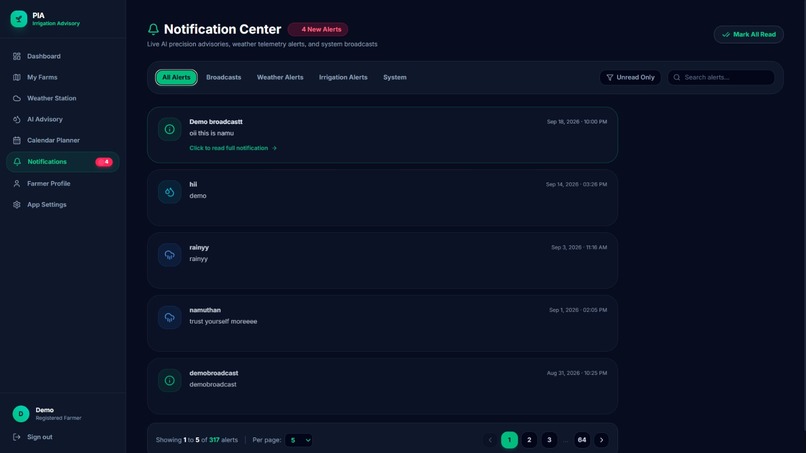Image resolution: width=806 pixels, height=453 pixels.
Task: Click the 'trust yourself moreeee' message text
Action: [223, 321]
